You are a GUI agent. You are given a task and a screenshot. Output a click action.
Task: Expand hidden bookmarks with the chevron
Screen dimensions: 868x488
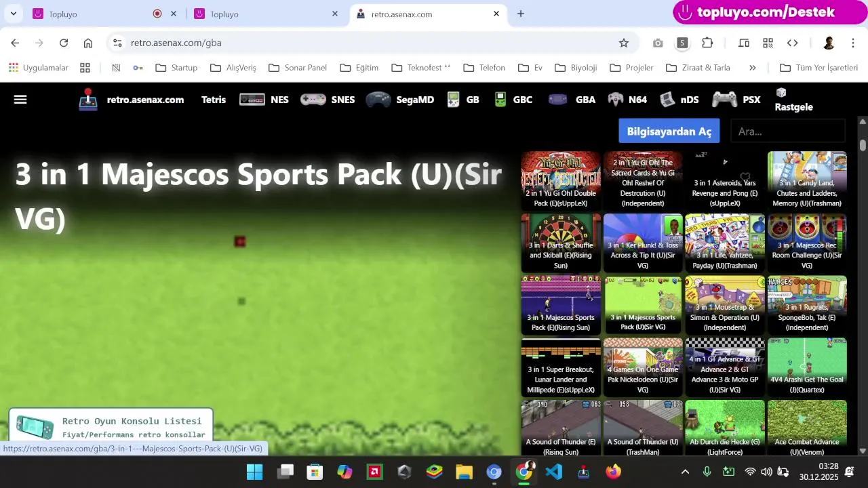pos(752,68)
